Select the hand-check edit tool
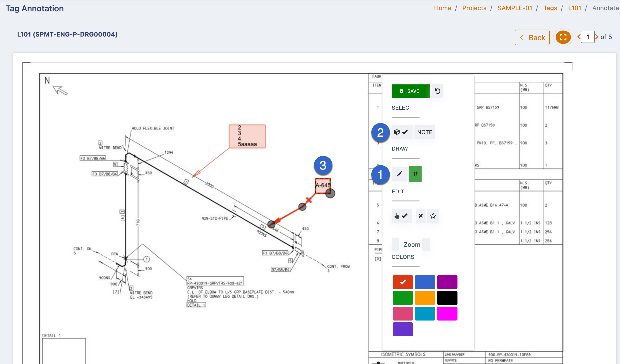Viewport: 620px width, 364px height. 401,216
